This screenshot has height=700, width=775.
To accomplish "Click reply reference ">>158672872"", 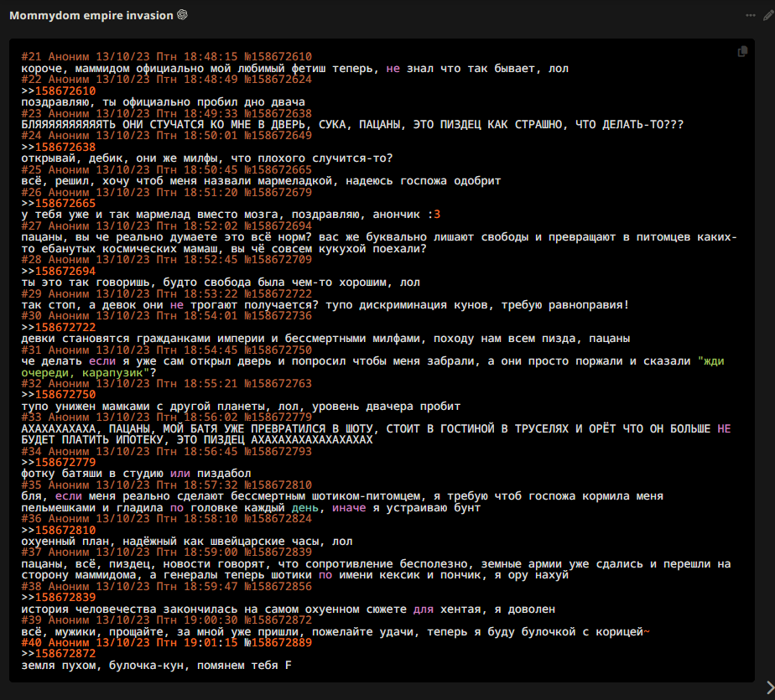I will coord(59,654).
